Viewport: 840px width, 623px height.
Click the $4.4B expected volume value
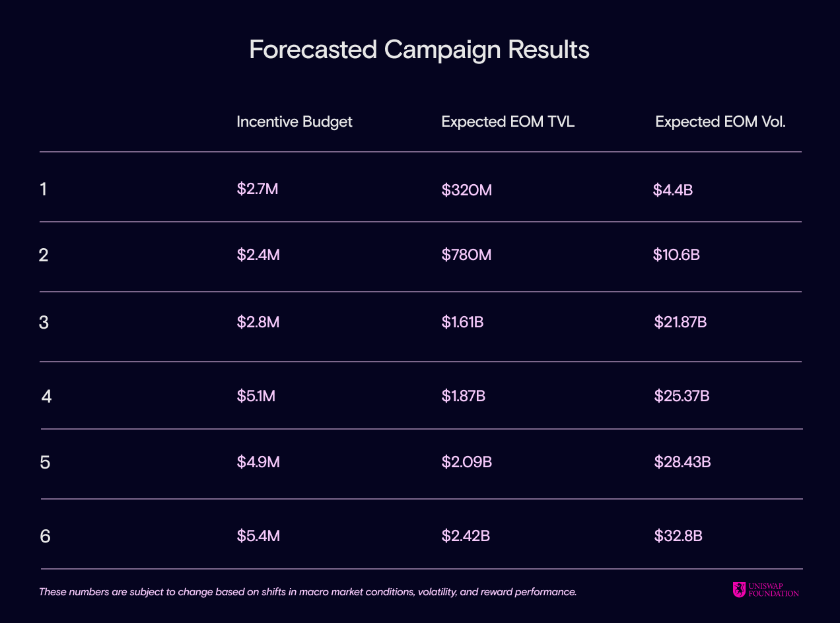(673, 190)
